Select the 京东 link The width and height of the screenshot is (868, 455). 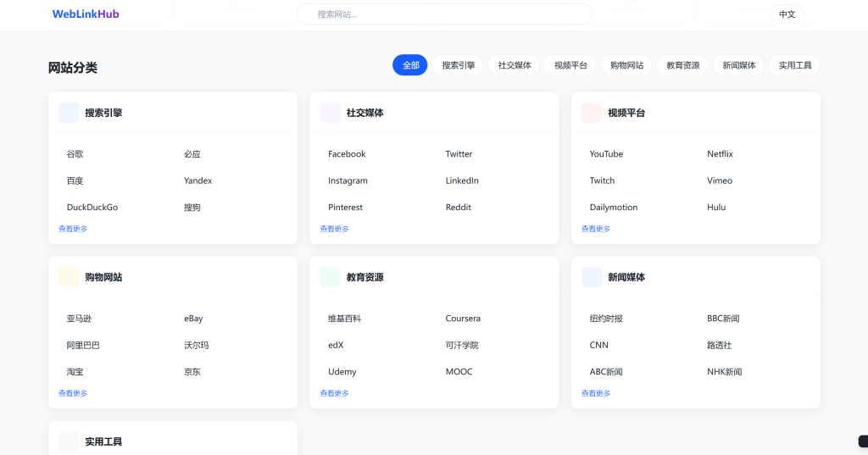192,371
